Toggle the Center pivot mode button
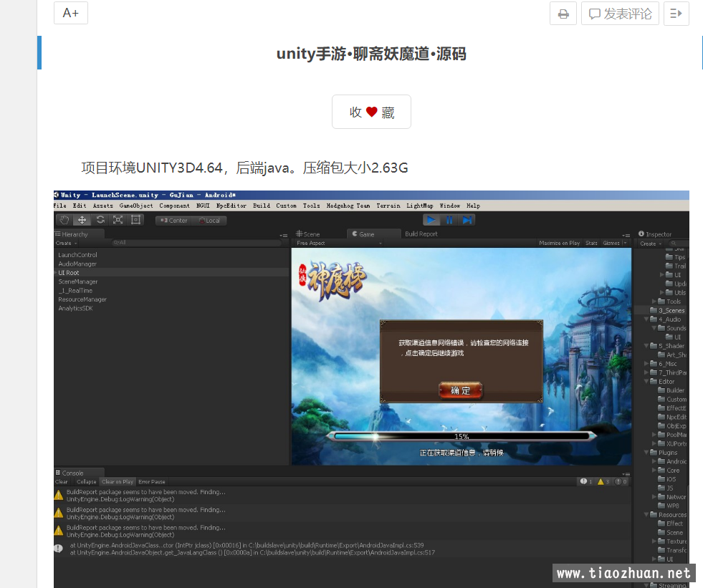This screenshot has height=588, width=703. (174, 221)
